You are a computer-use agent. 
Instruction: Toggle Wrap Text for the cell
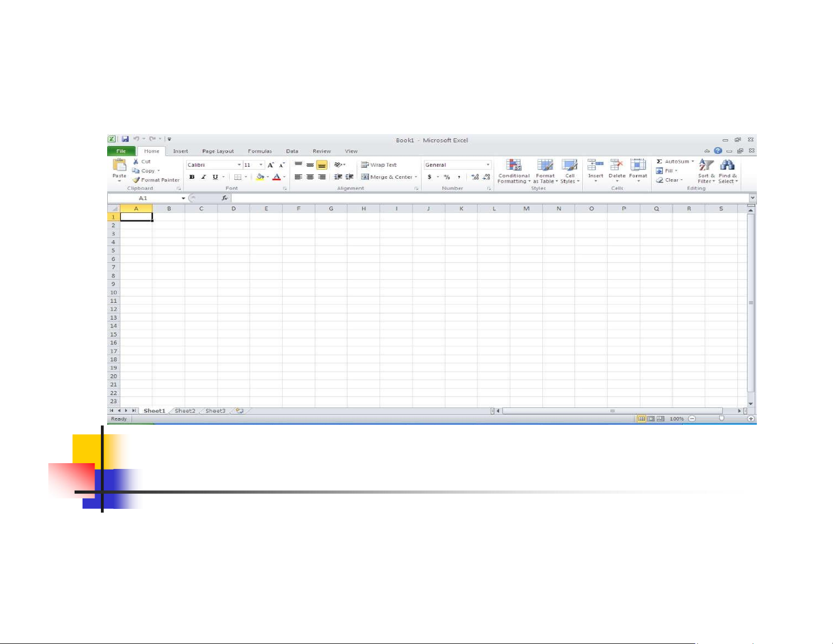[x=379, y=165]
